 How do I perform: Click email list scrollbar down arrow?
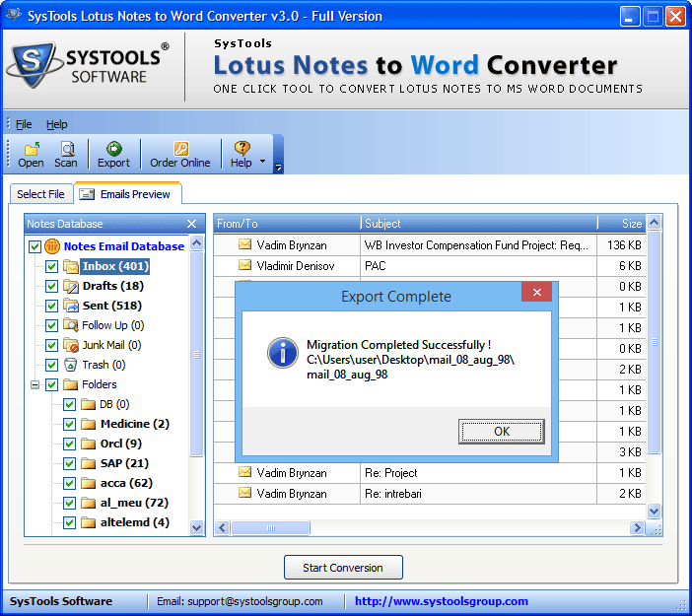pos(654,511)
